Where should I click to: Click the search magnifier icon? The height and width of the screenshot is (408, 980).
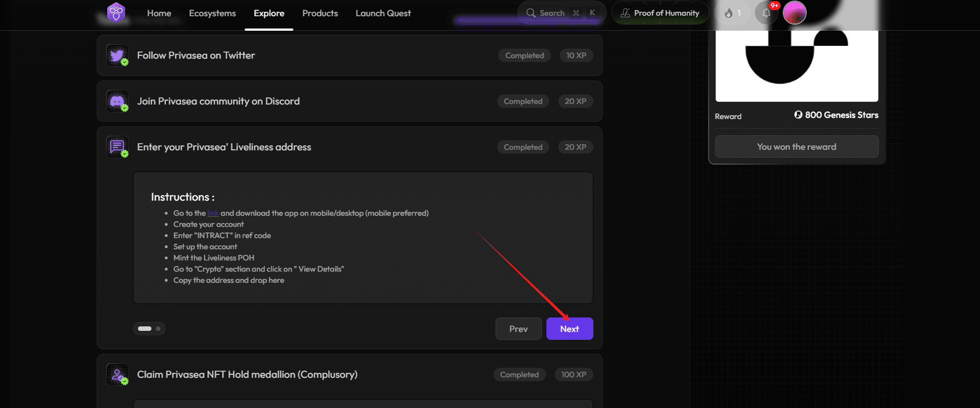(x=531, y=13)
